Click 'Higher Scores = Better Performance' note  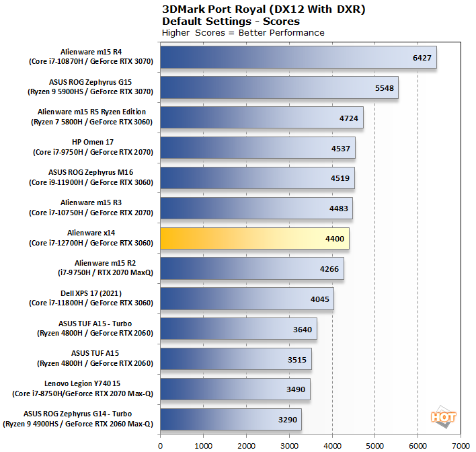click(243, 33)
